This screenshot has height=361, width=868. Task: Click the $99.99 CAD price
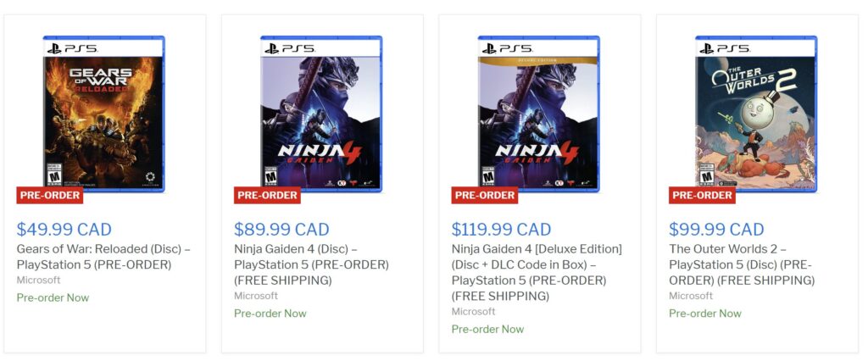[x=716, y=229]
